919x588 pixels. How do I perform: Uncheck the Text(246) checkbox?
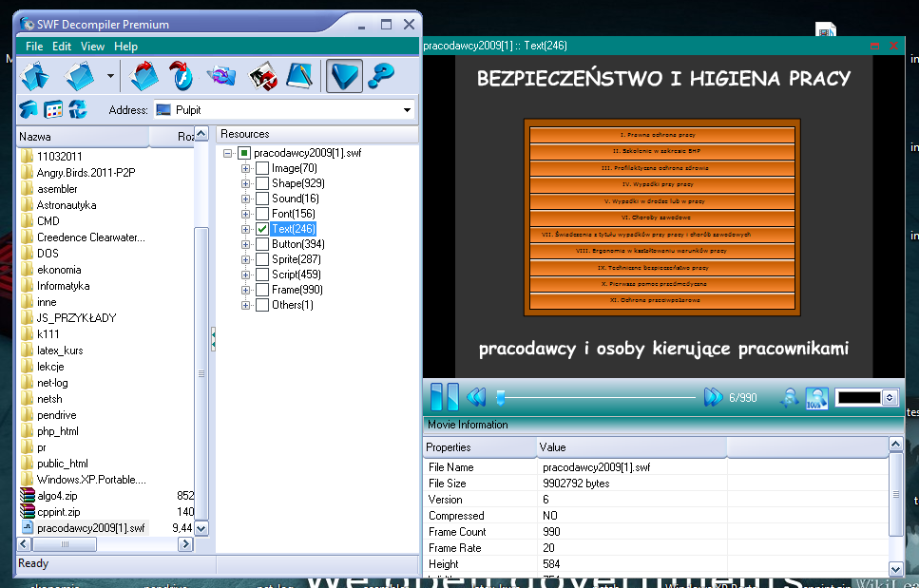point(262,230)
